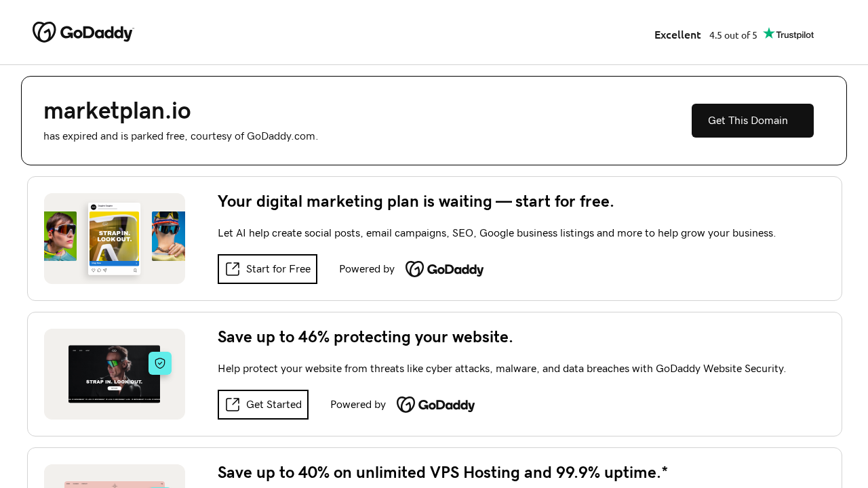This screenshot has height=488, width=868.
Task: Click the expired domain notice text
Action: pyautogui.click(x=180, y=136)
